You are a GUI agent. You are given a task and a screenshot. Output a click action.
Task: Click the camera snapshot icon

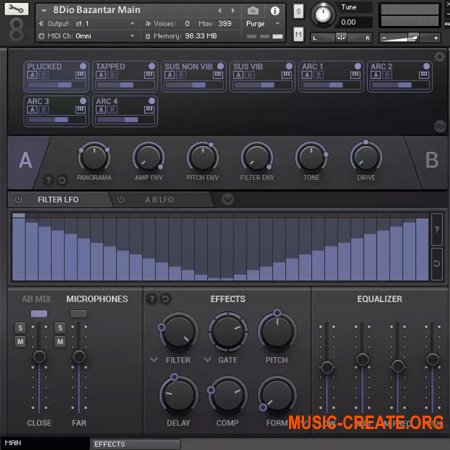coord(253,11)
